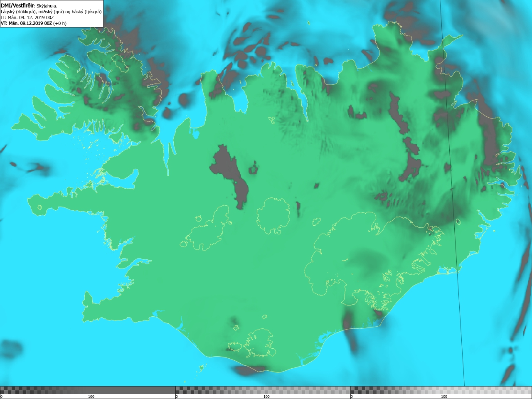The image size is (532, 399).
Task: Click the 'IT: Mán. 09. 12. 2019 00Z' line
Action: click(27, 17)
